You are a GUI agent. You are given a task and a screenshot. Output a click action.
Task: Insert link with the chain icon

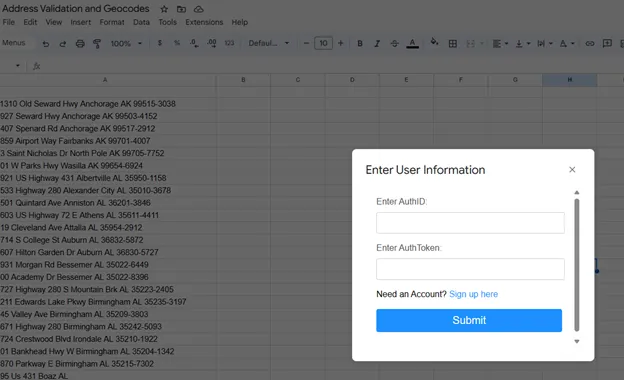[x=590, y=43]
